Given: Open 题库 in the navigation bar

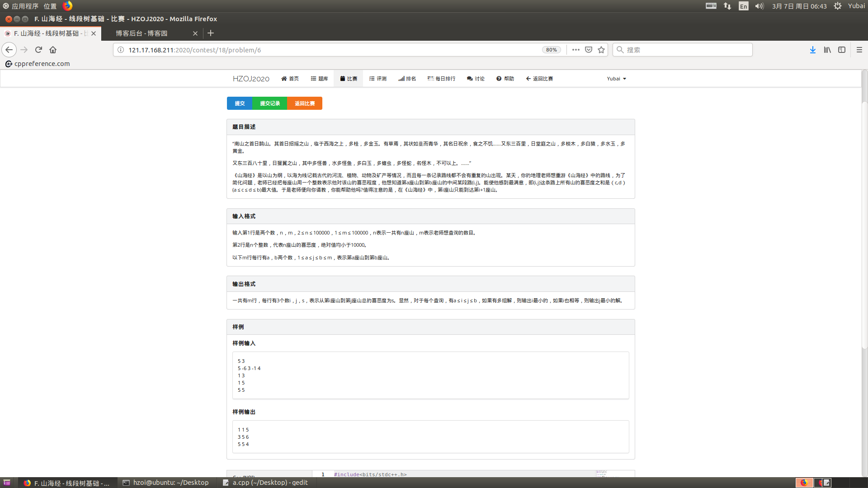Looking at the screenshot, I should [319, 79].
